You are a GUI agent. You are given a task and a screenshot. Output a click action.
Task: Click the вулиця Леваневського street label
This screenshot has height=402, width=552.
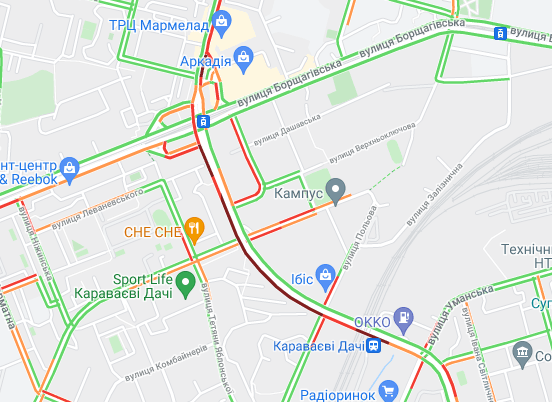point(98,209)
